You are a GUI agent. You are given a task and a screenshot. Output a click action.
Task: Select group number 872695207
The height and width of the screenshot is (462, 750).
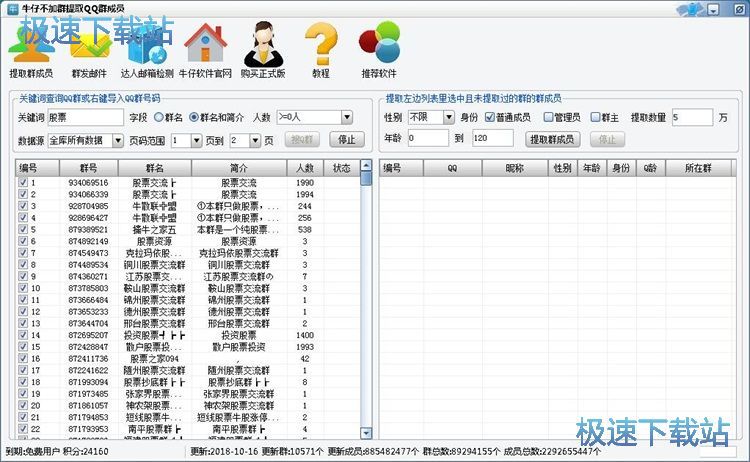(x=88, y=335)
